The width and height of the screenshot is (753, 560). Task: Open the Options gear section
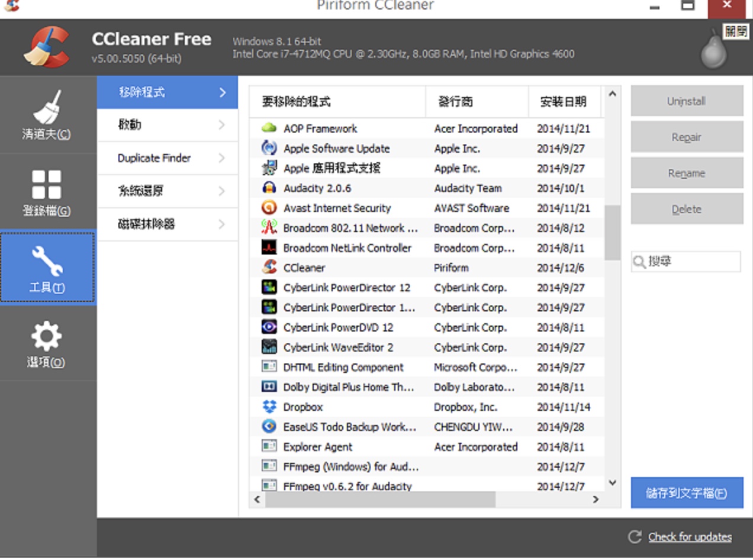pos(47,343)
